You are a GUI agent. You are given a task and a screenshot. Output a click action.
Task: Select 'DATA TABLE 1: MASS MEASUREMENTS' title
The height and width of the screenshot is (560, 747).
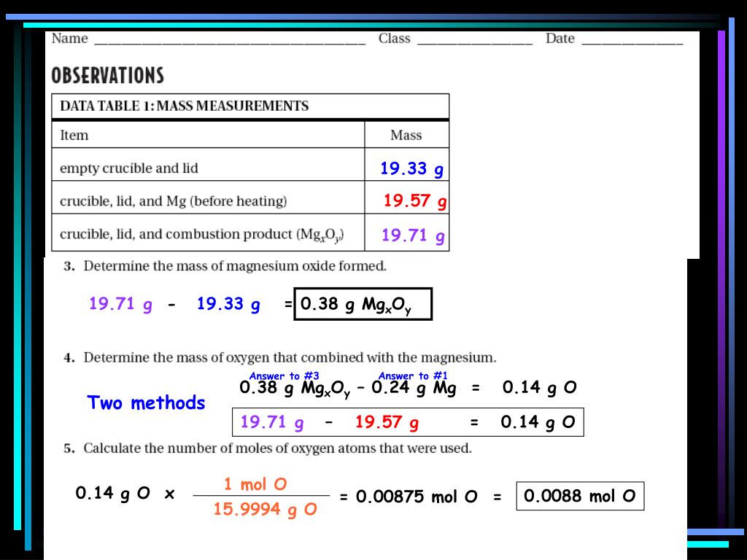(x=185, y=106)
